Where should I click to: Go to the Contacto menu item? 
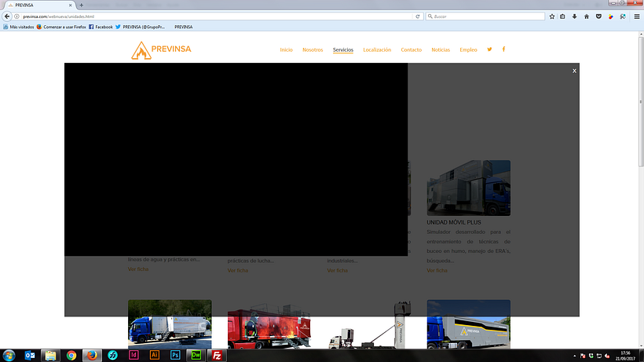411,49
